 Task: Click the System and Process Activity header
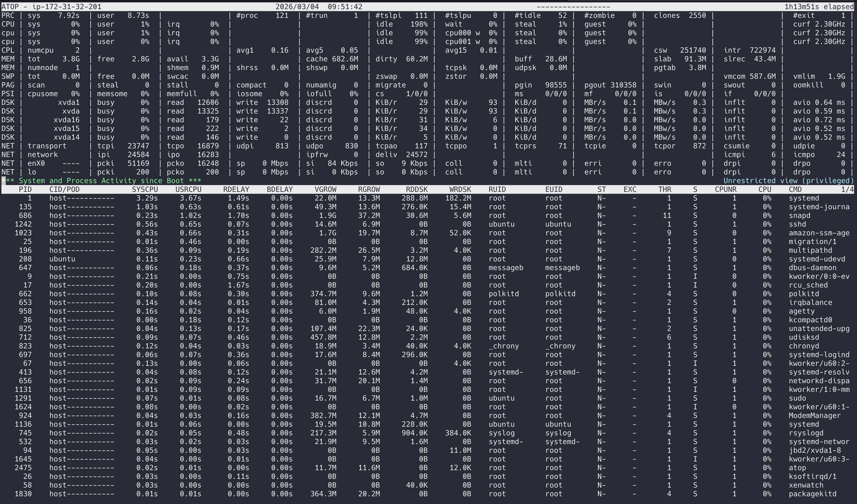(102, 180)
